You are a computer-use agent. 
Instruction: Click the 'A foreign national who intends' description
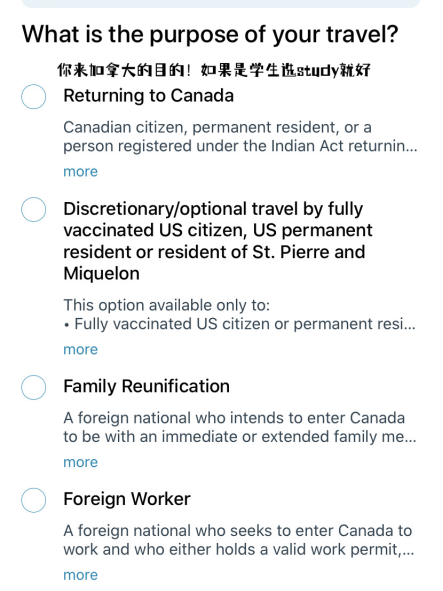point(240,427)
